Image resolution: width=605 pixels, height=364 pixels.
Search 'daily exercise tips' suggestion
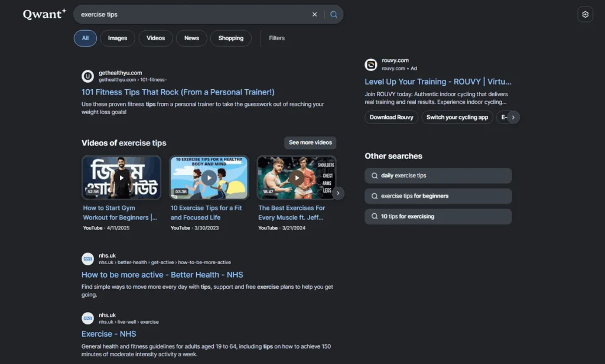pos(438,175)
